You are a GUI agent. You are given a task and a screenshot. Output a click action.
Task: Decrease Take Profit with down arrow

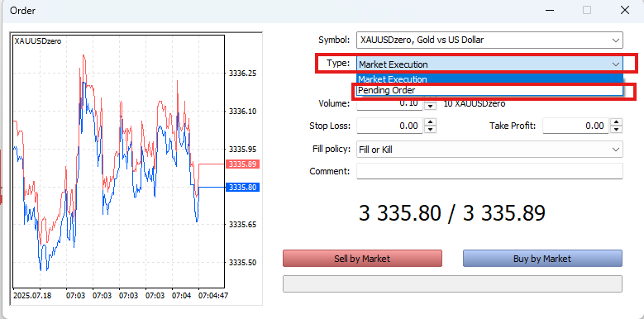(617, 129)
